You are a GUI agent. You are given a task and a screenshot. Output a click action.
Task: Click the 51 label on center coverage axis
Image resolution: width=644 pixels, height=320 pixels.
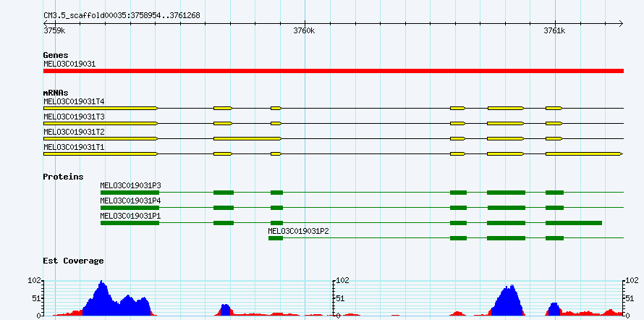pyautogui.click(x=340, y=298)
